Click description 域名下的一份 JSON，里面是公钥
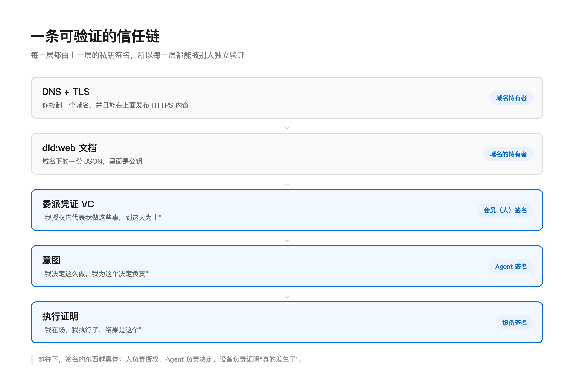 tap(92, 161)
